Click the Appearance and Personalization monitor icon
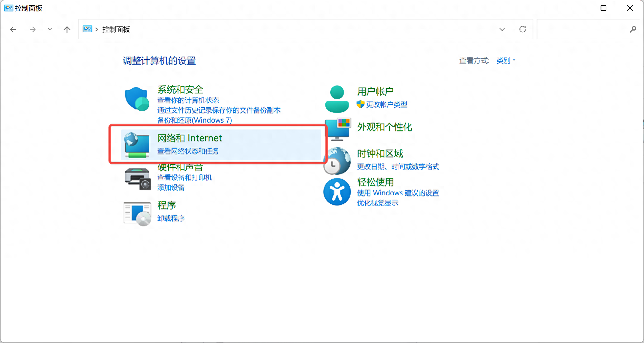Screen dimensions: 644x343 (338, 129)
